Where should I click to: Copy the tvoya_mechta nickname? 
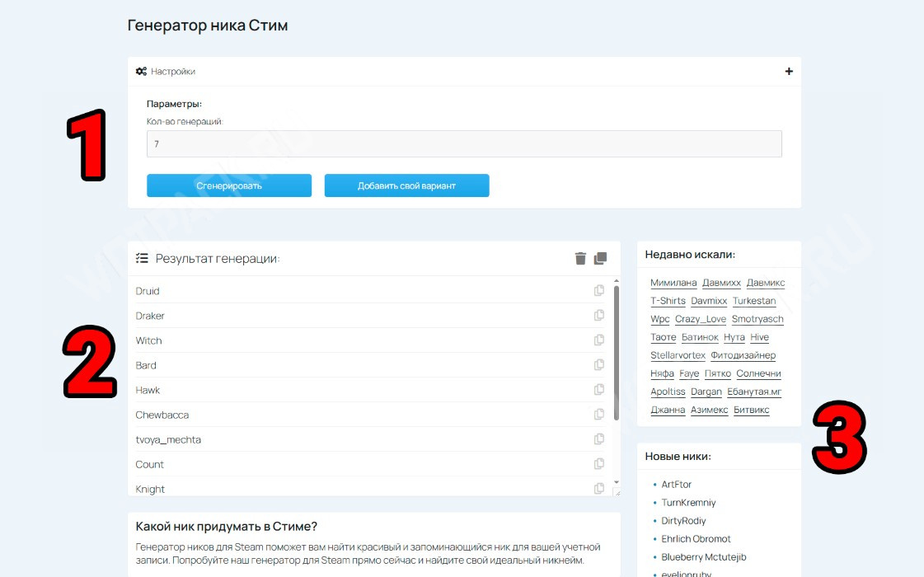(x=599, y=439)
